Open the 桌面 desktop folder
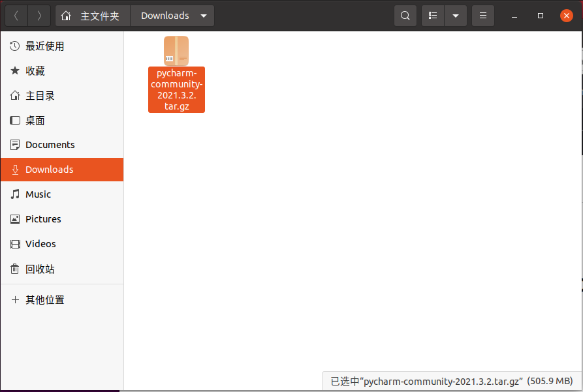 [x=62, y=121]
